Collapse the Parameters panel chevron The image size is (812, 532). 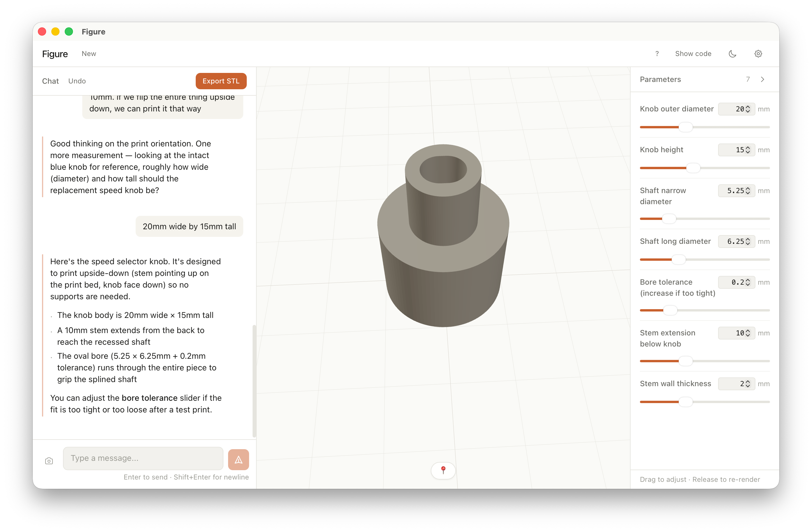click(762, 79)
